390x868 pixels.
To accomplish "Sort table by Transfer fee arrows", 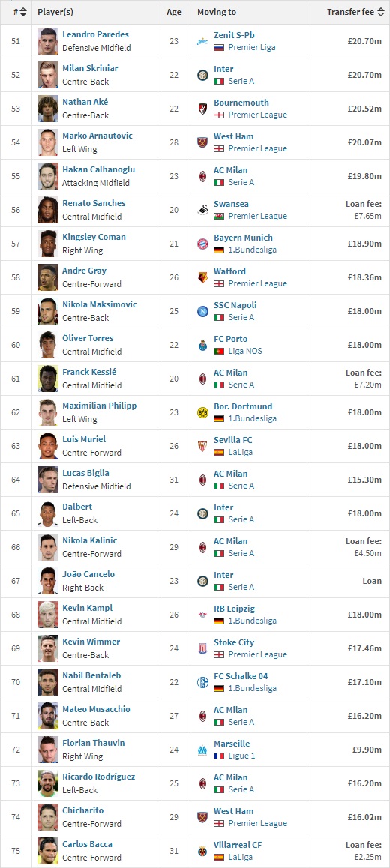I will coord(380,12).
